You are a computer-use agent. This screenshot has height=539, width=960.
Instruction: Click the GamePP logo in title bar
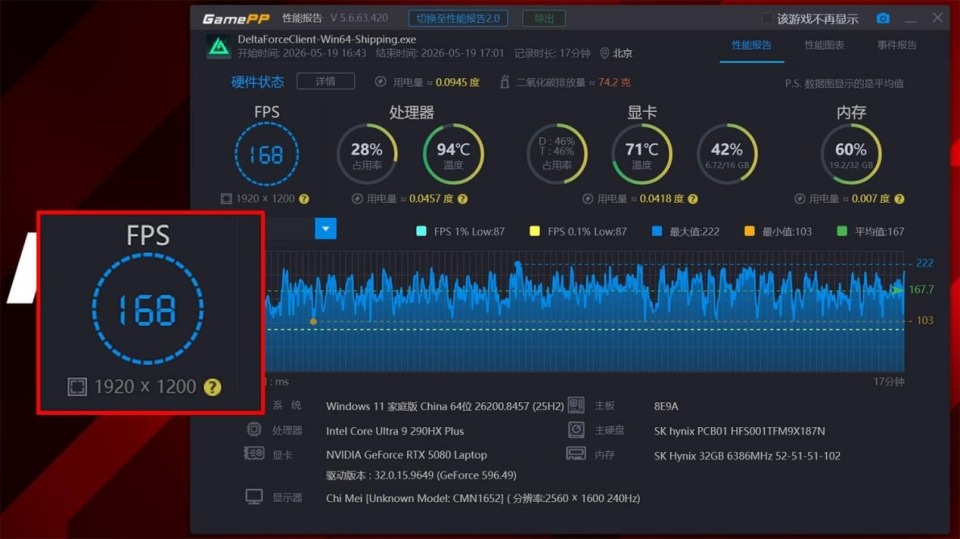click(x=235, y=19)
